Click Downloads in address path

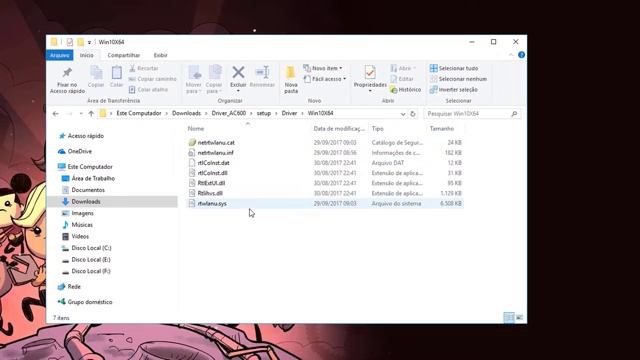[x=187, y=113]
